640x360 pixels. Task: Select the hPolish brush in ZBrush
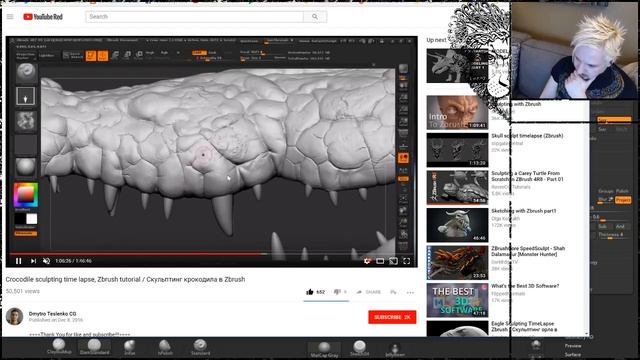(x=165, y=347)
